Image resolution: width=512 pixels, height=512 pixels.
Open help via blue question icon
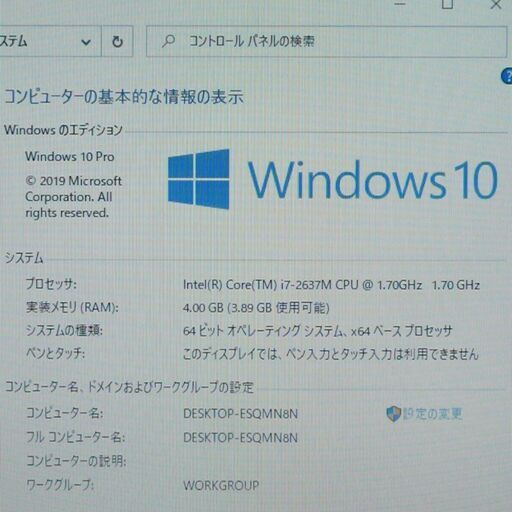pyautogui.click(x=507, y=76)
